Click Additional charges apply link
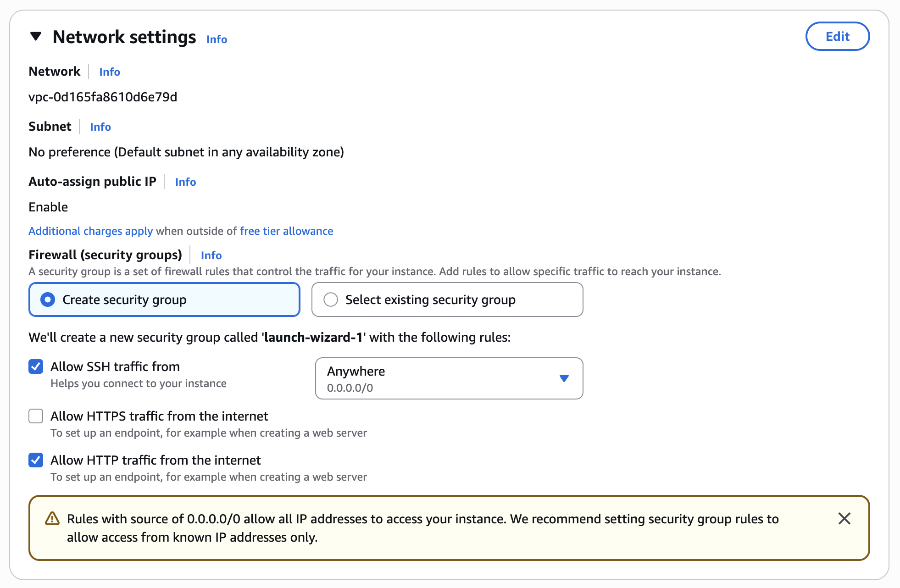900x588 pixels. pyautogui.click(x=90, y=231)
